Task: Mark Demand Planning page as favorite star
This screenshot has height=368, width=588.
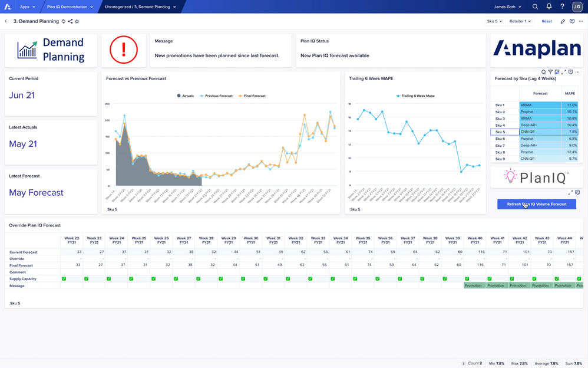Action: click(x=77, y=21)
